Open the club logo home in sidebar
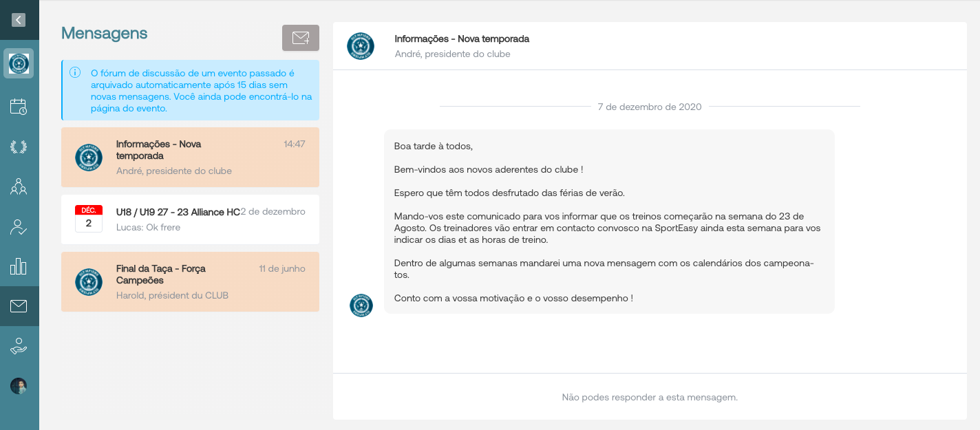The height and width of the screenshot is (430, 980). [19, 63]
